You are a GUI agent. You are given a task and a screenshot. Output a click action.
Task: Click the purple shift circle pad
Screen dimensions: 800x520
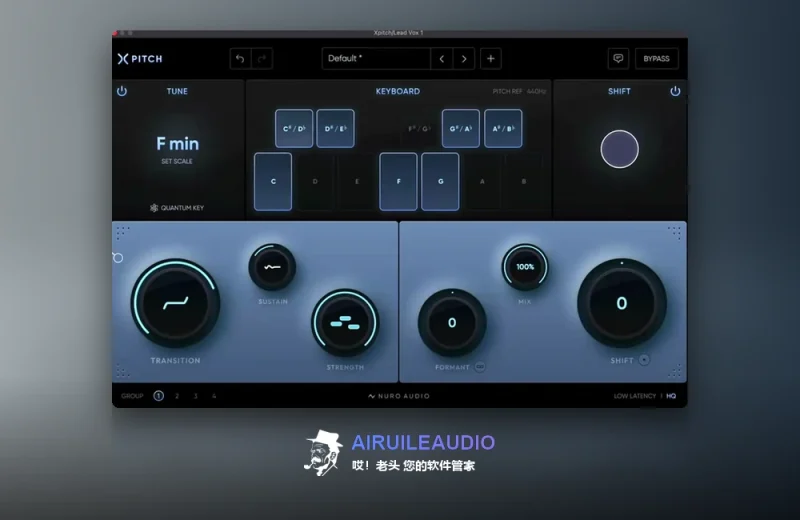coord(619,149)
